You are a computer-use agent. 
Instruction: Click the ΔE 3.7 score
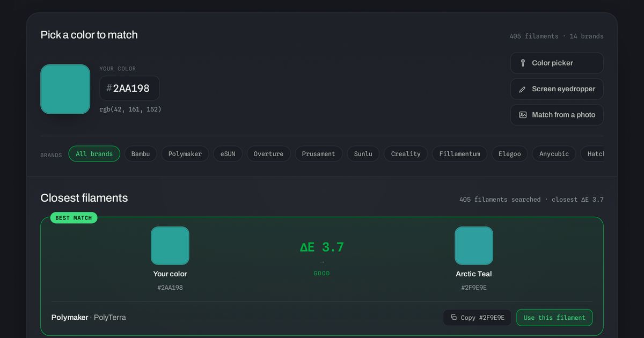[x=322, y=247]
